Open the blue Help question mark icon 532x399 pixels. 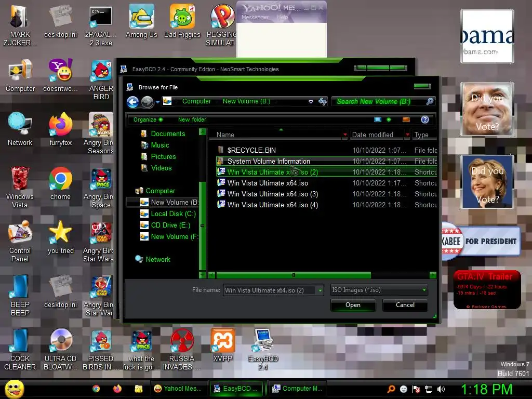click(425, 119)
